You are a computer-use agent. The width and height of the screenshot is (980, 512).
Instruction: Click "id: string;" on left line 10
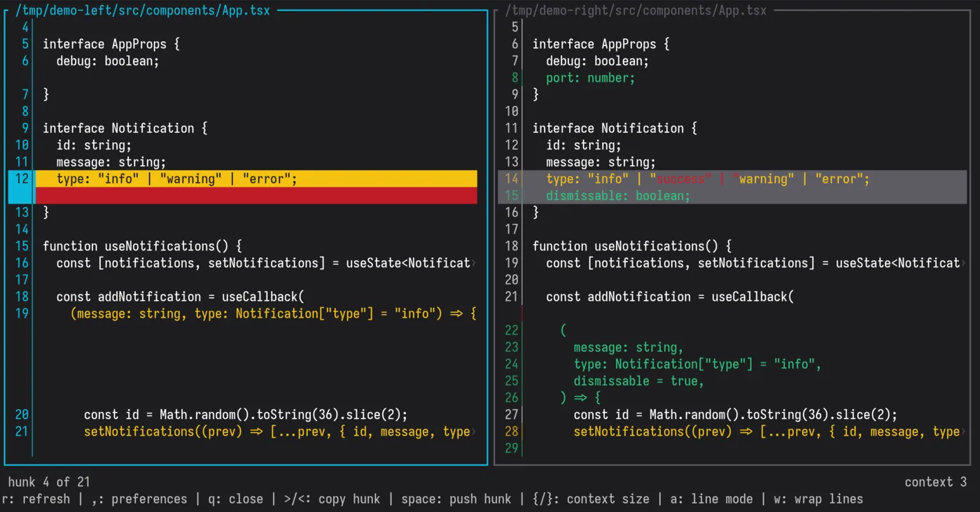pyautogui.click(x=94, y=145)
